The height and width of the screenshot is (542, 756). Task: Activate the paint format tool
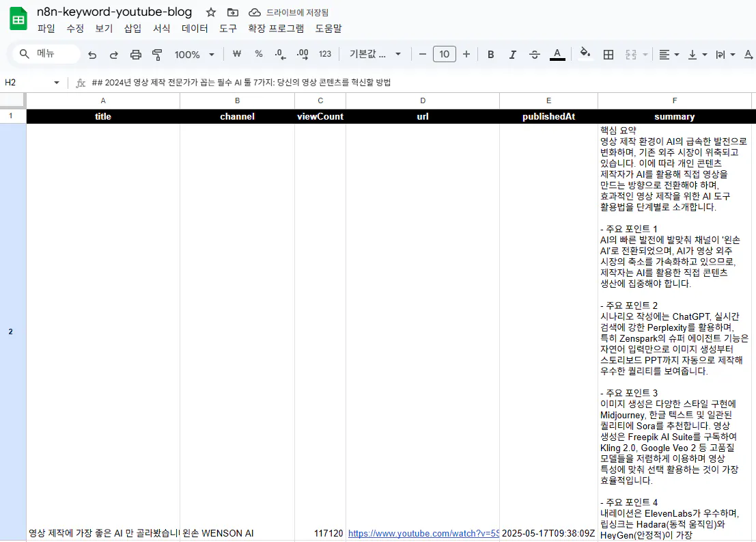point(157,55)
